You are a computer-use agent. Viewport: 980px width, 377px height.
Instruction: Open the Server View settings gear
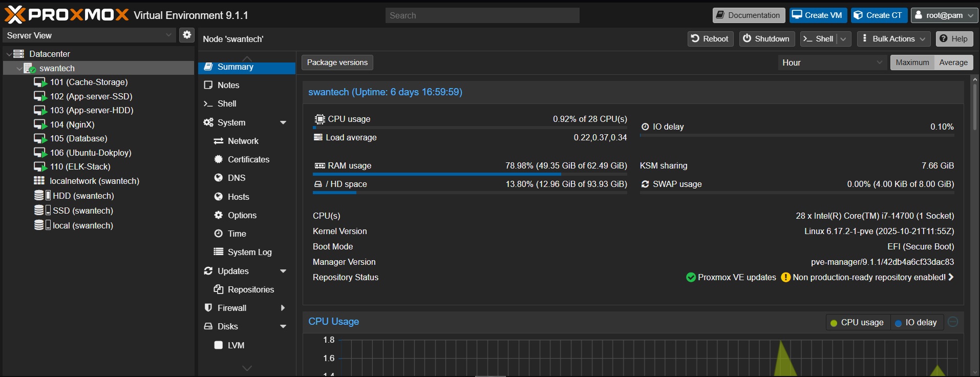point(187,35)
